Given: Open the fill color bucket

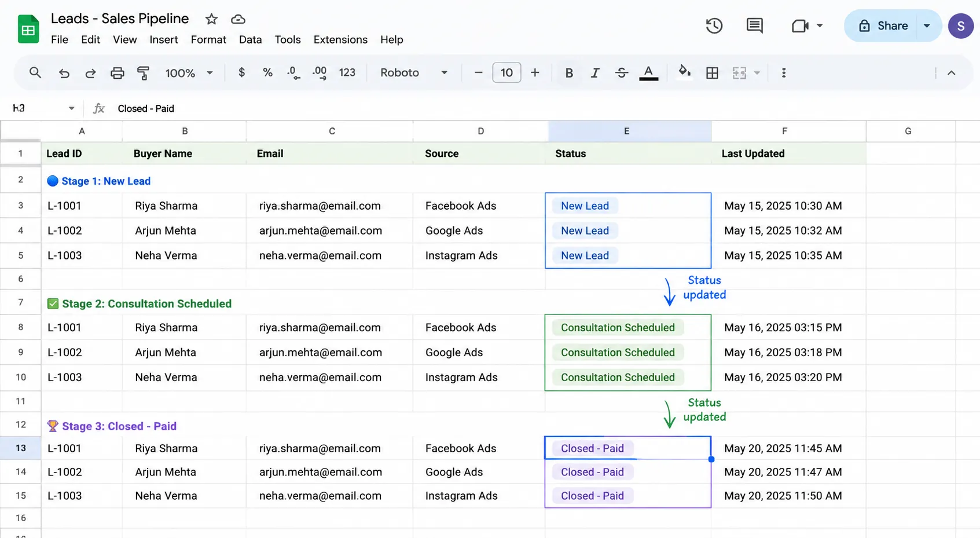Looking at the screenshot, I should 684,72.
